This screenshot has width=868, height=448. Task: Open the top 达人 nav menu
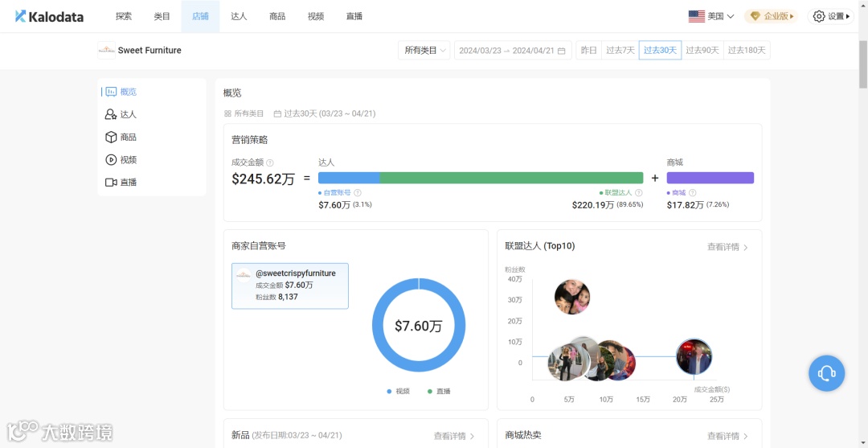[239, 17]
